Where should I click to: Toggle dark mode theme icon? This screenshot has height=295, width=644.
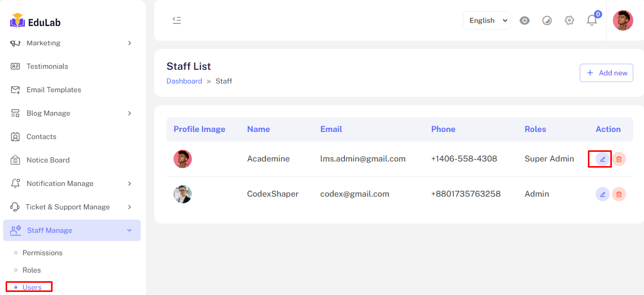click(547, 20)
